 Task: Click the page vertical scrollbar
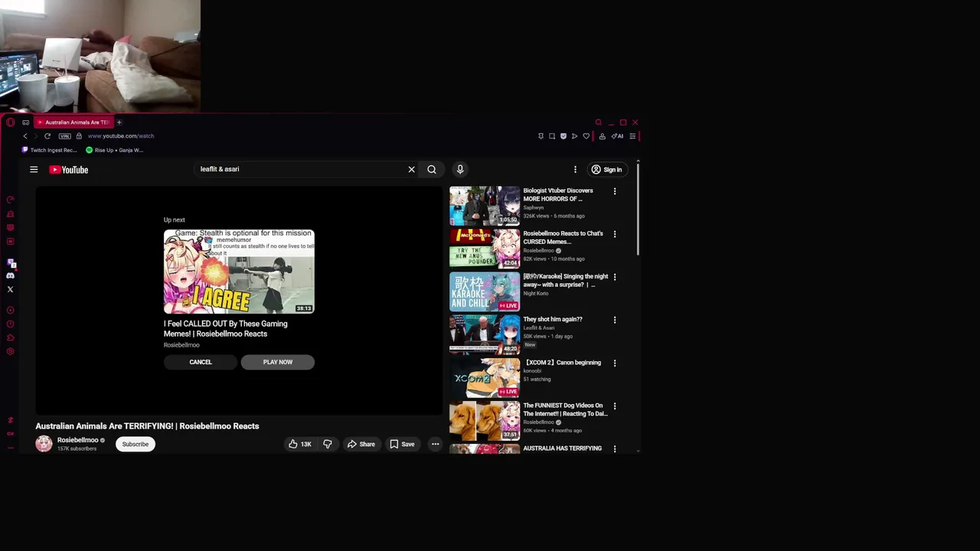coord(637,208)
